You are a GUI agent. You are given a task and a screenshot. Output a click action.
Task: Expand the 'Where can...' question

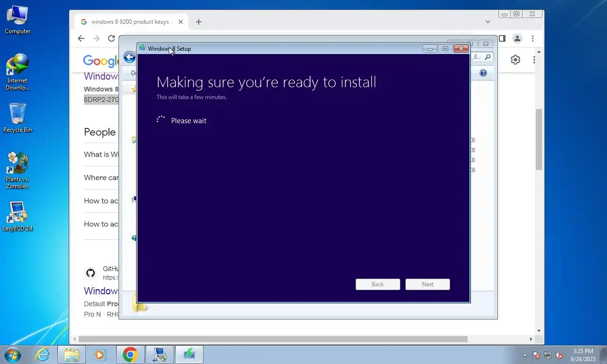tap(101, 178)
